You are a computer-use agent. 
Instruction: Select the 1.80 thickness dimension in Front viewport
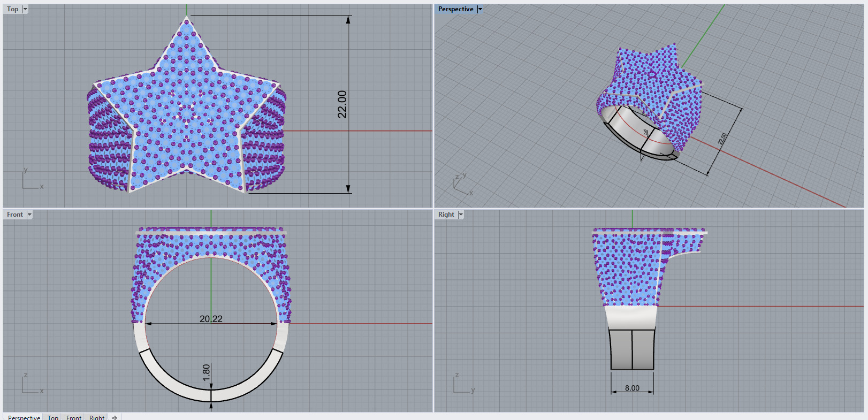(x=207, y=372)
